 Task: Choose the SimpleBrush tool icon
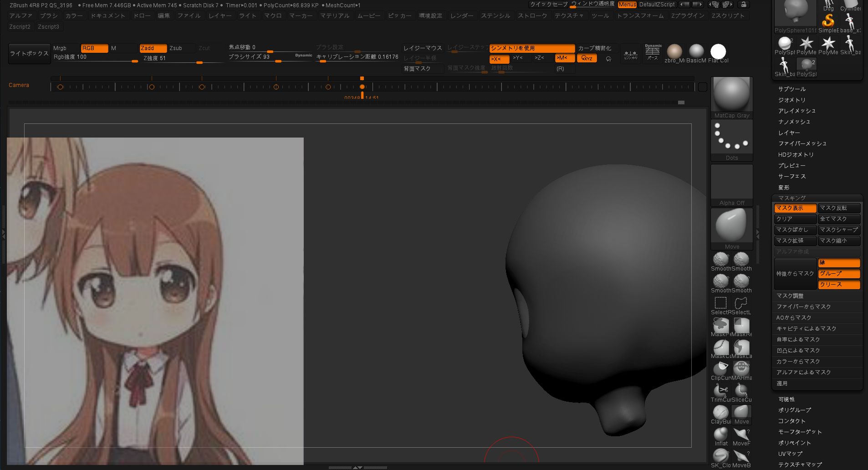click(828, 20)
